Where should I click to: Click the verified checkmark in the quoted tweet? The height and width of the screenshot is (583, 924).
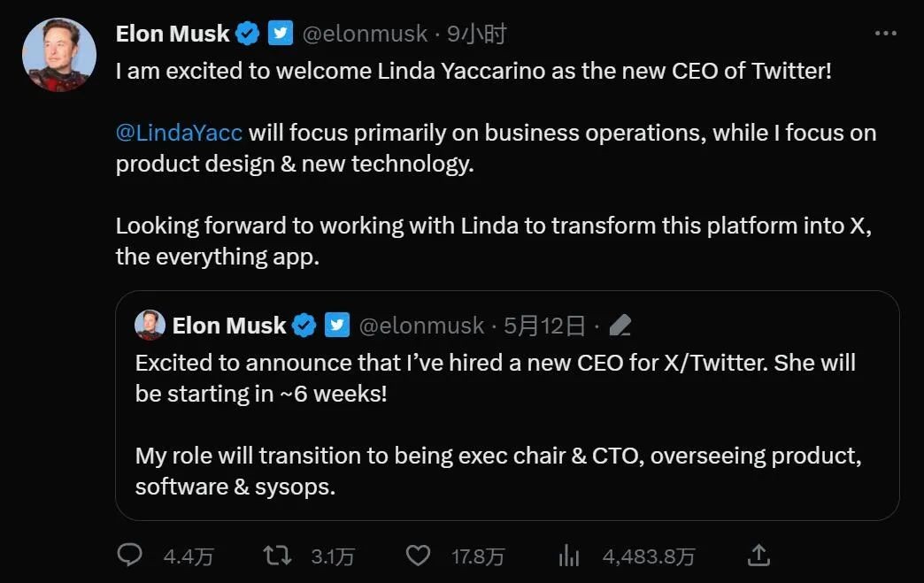(x=304, y=326)
